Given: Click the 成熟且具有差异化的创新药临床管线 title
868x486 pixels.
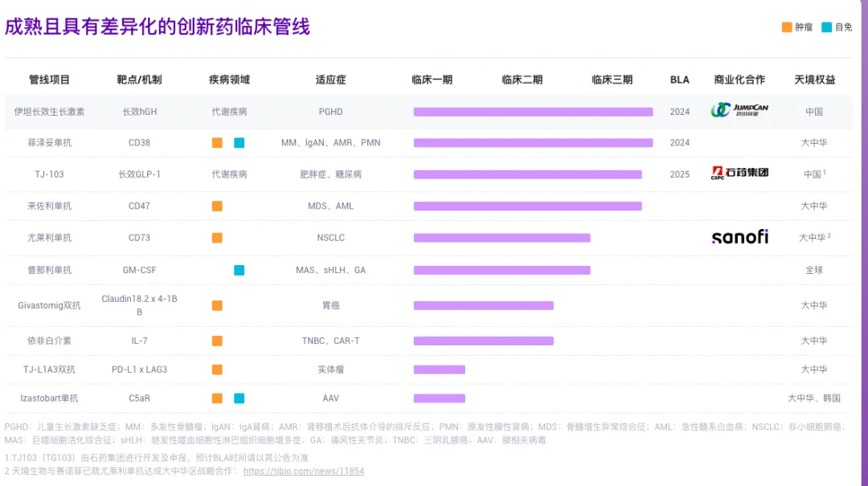Looking at the screenshot, I should click(158, 27).
